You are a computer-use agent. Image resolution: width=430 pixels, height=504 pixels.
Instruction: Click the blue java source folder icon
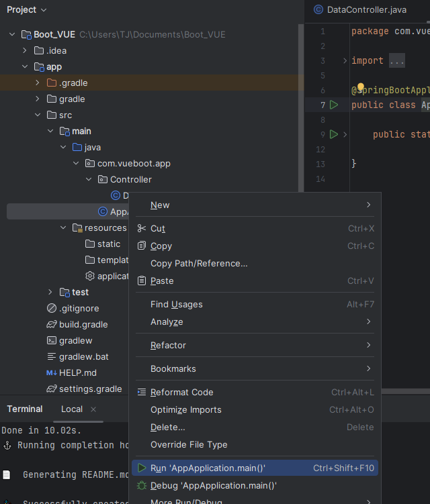(77, 147)
